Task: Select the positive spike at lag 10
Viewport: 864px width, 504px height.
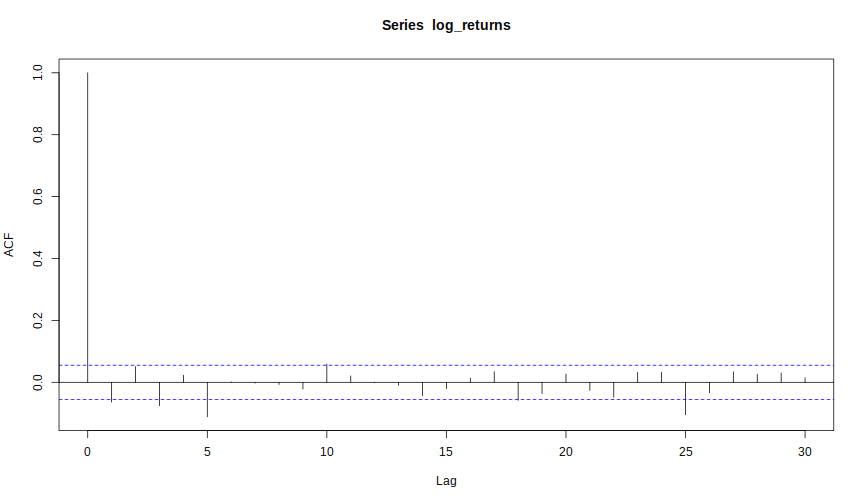Action: [x=327, y=373]
